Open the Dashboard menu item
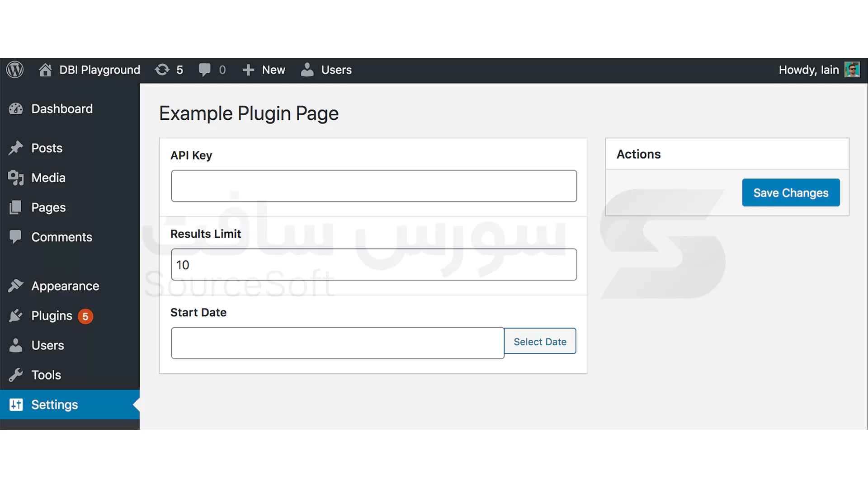868x488 pixels. 61,109
